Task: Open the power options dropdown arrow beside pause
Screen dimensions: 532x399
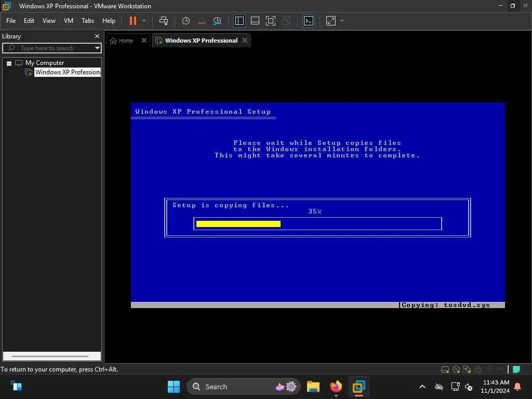Action: point(144,21)
